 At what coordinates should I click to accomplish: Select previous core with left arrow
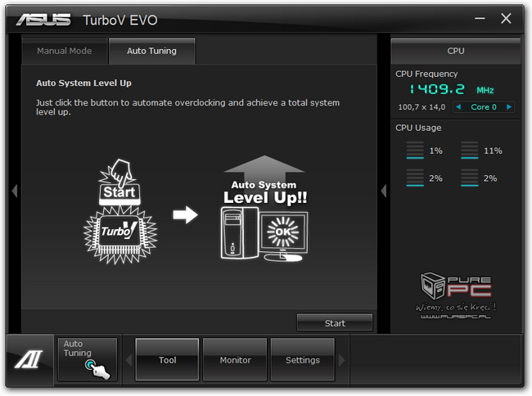point(458,107)
